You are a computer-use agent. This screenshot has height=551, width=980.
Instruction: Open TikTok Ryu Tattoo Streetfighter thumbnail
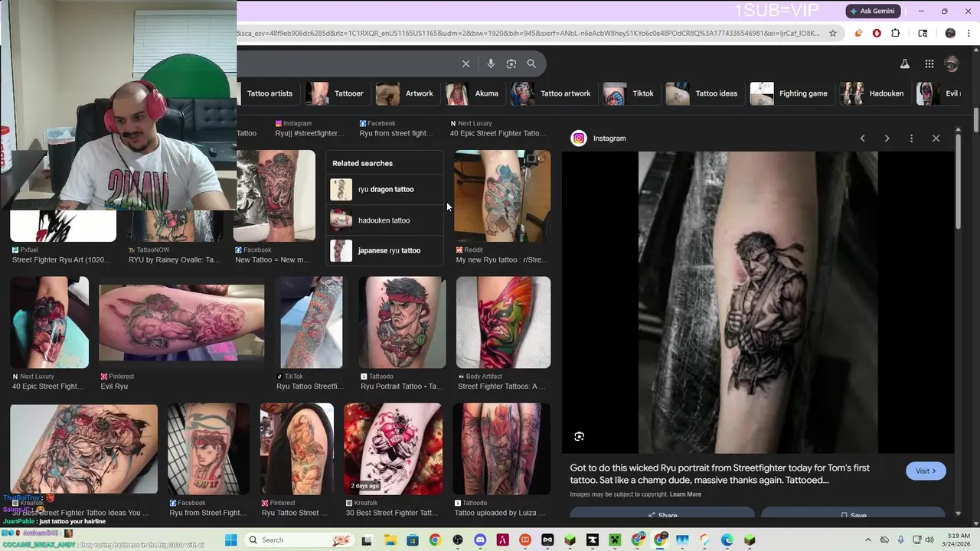pyautogui.click(x=311, y=322)
